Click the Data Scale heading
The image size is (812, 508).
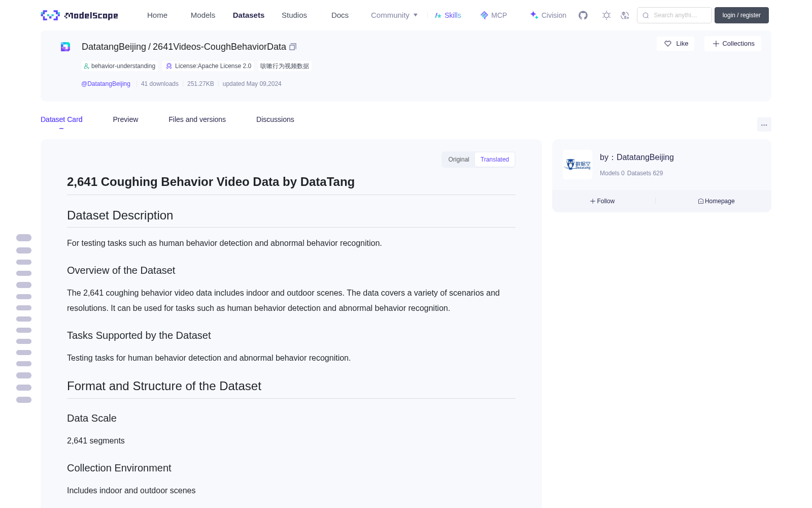(x=92, y=418)
